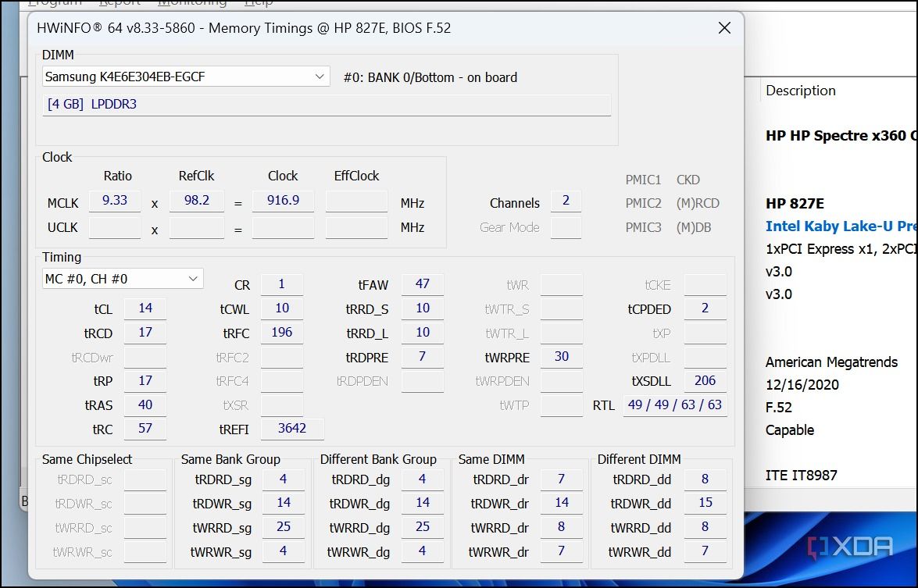This screenshot has height=588, width=918.
Task: Select the RefClk value 98.2
Action: point(197,201)
